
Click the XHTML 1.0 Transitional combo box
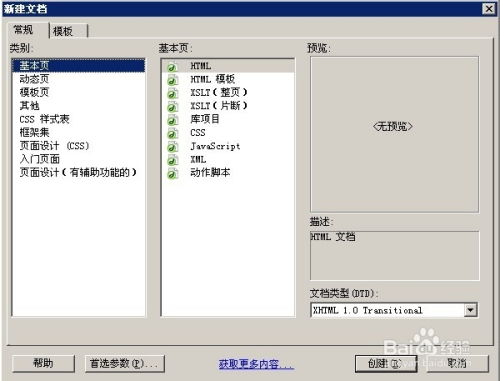394,310
